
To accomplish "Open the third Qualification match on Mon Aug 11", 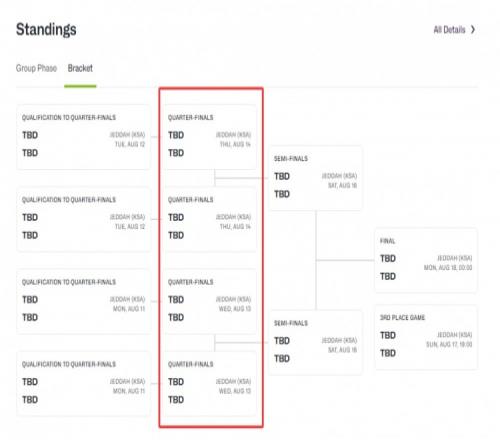I will tap(83, 301).
